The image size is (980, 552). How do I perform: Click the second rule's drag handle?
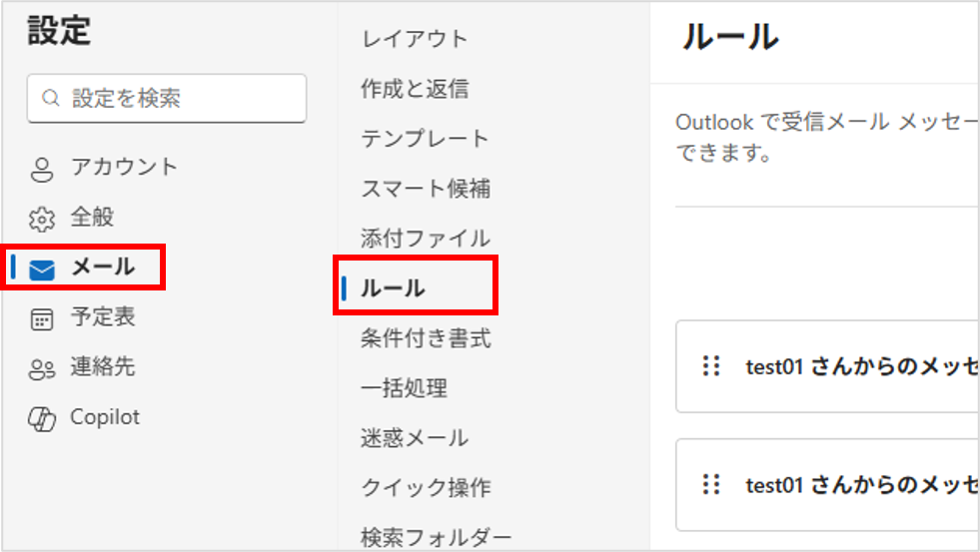(x=711, y=485)
